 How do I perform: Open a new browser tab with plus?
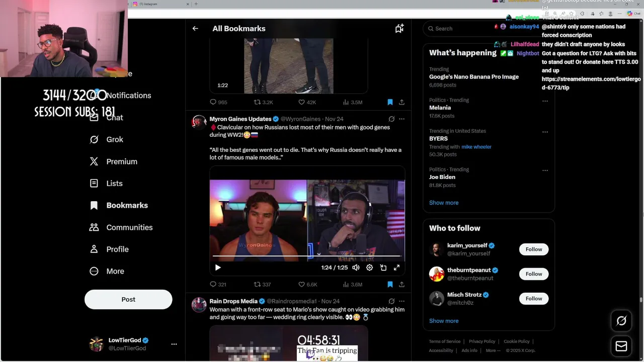pos(196,4)
